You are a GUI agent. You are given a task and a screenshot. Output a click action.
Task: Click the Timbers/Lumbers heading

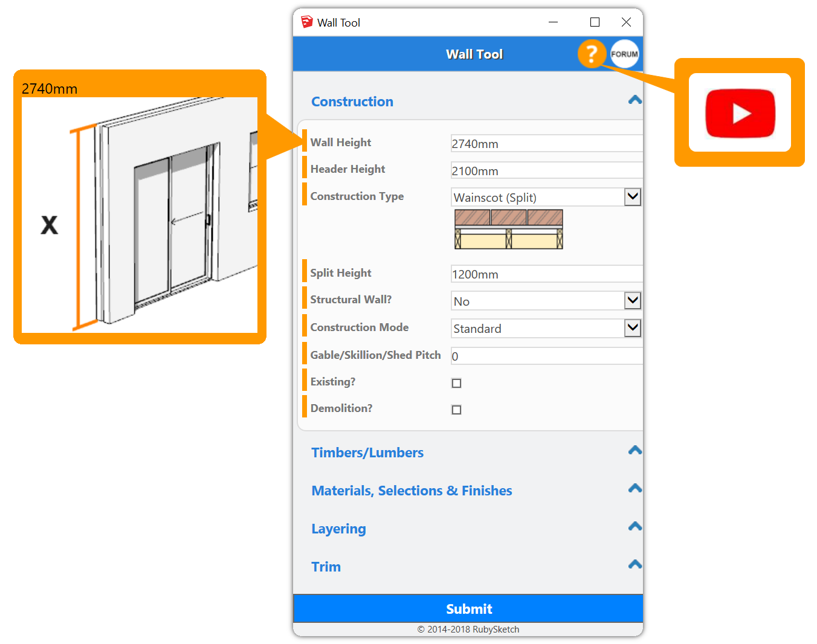(x=367, y=452)
